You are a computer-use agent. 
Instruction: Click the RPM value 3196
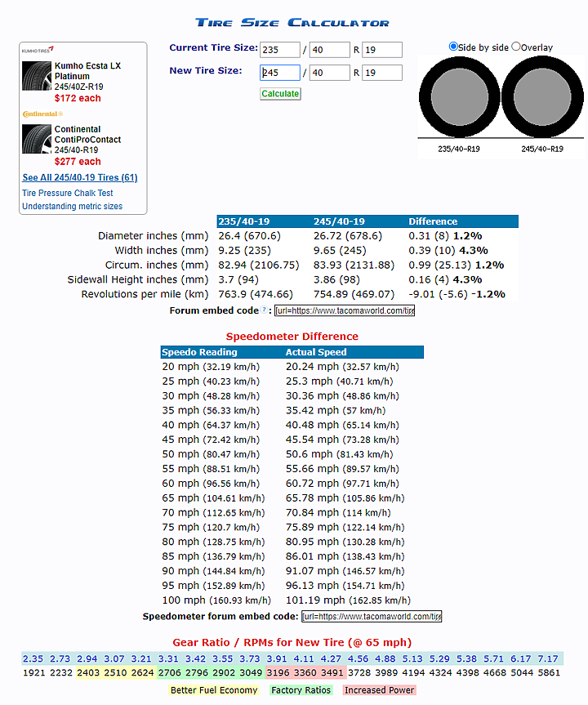click(x=278, y=672)
